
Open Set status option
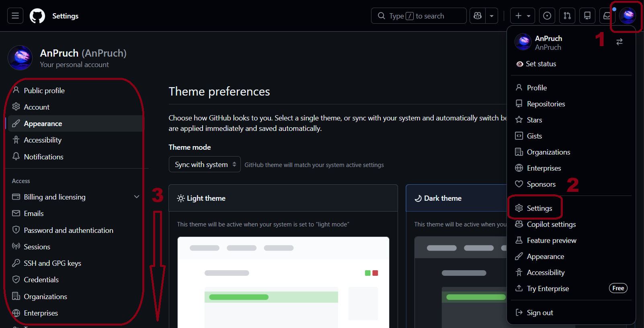pyautogui.click(x=571, y=64)
